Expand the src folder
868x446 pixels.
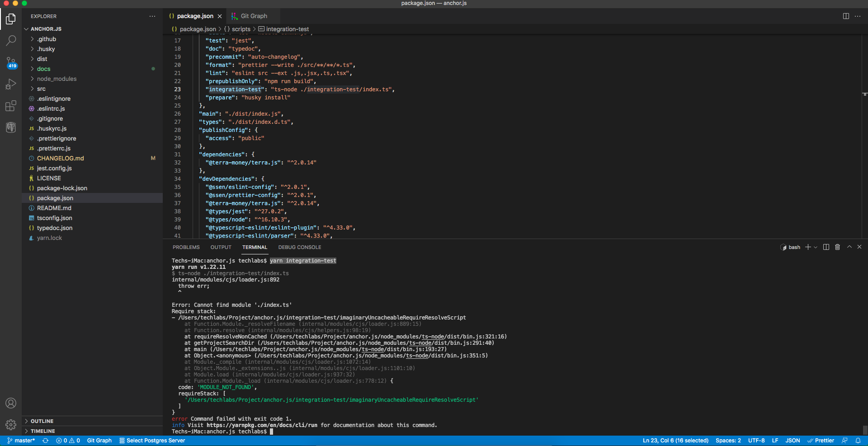(92, 89)
